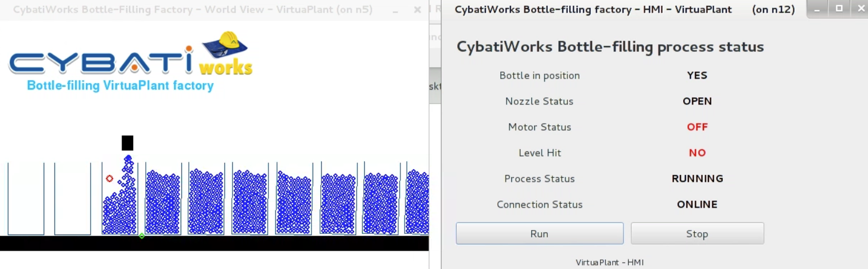Click the Run button in HMI window

pyautogui.click(x=539, y=233)
